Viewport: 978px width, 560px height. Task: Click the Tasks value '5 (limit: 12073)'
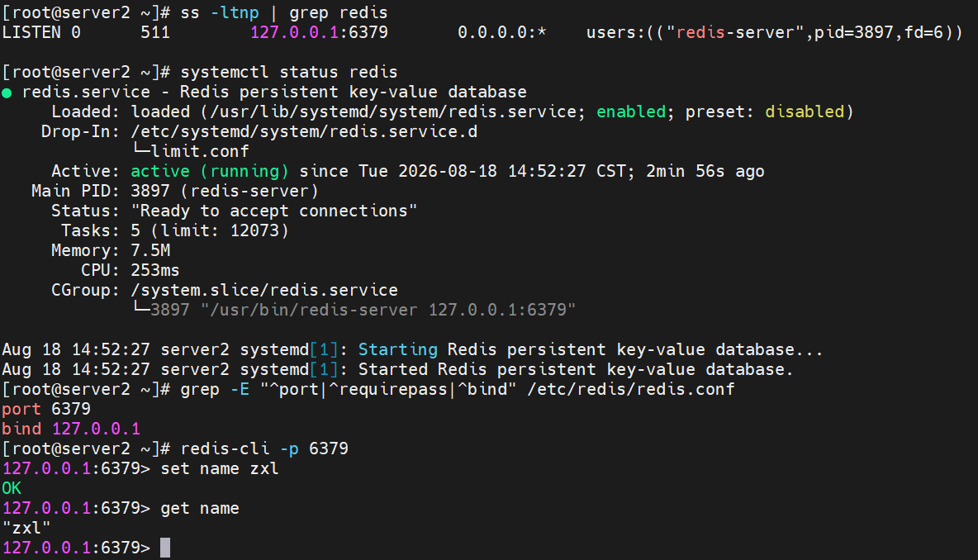210,230
